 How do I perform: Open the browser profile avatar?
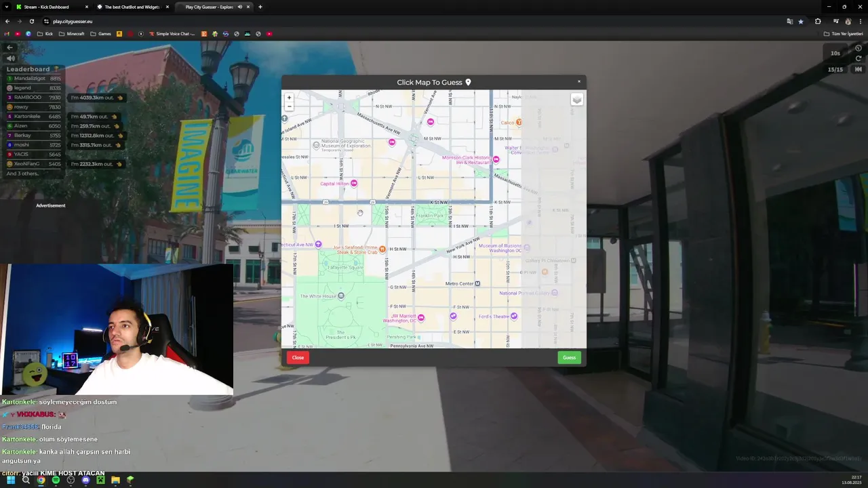coord(848,21)
